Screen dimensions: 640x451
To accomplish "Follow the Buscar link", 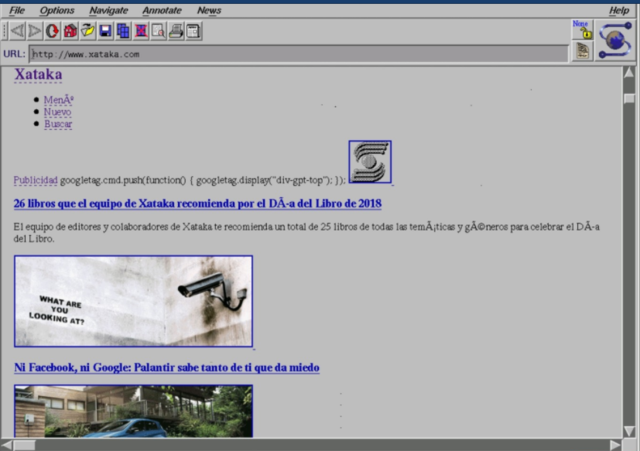I will (x=58, y=124).
